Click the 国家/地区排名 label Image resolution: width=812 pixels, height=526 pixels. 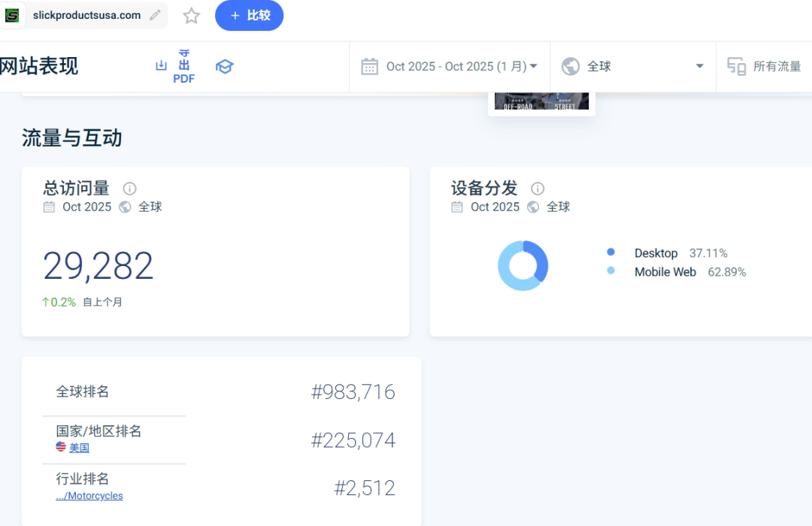coord(98,431)
